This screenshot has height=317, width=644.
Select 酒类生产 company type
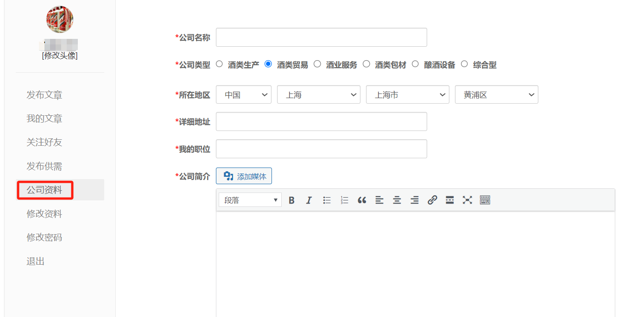tap(220, 64)
